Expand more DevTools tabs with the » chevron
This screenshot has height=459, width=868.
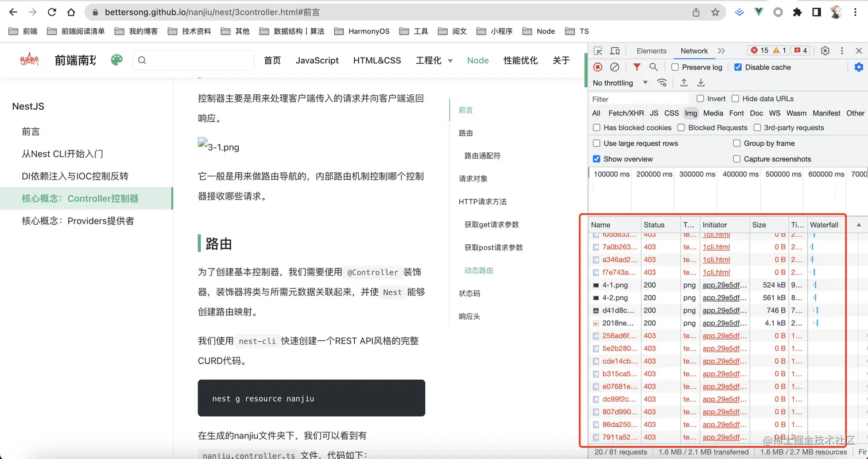[721, 51]
